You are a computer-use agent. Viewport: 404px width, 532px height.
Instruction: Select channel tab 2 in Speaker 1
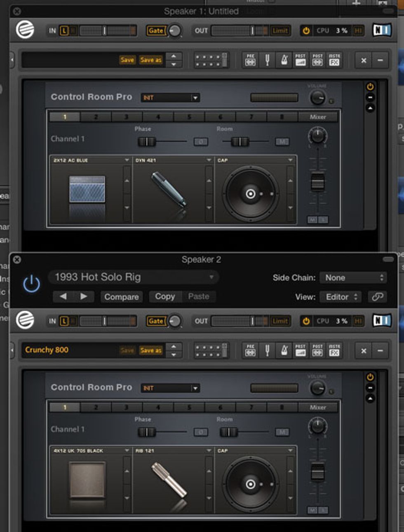pyautogui.click(x=96, y=117)
